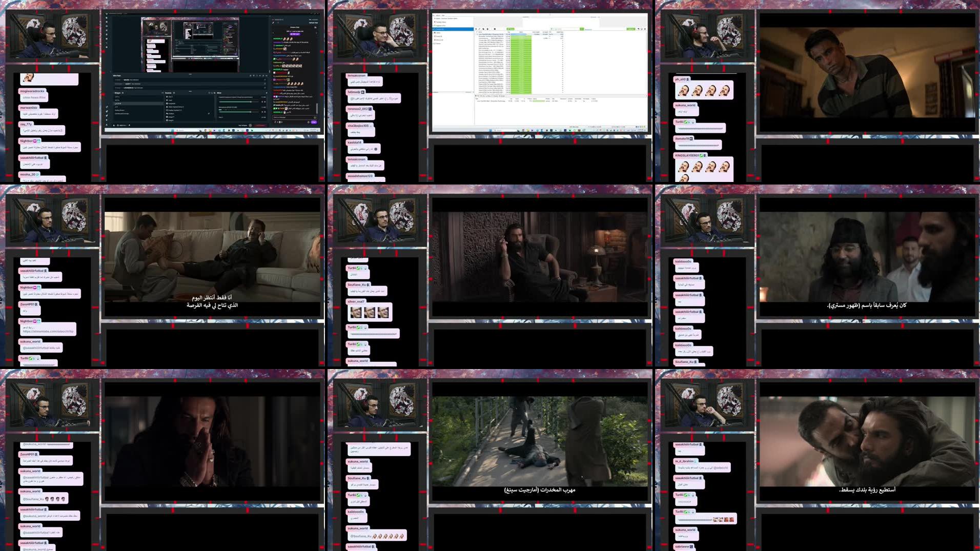The width and height of the screenshot is (980, 551).
Task: Select Trending Videos in uTorrent sidebar
Action: coord(440,22)
